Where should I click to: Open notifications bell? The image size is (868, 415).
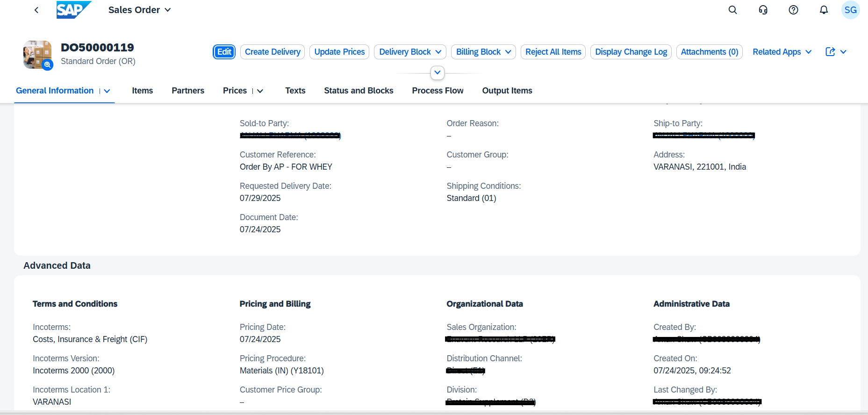click(x=824, y=10)
